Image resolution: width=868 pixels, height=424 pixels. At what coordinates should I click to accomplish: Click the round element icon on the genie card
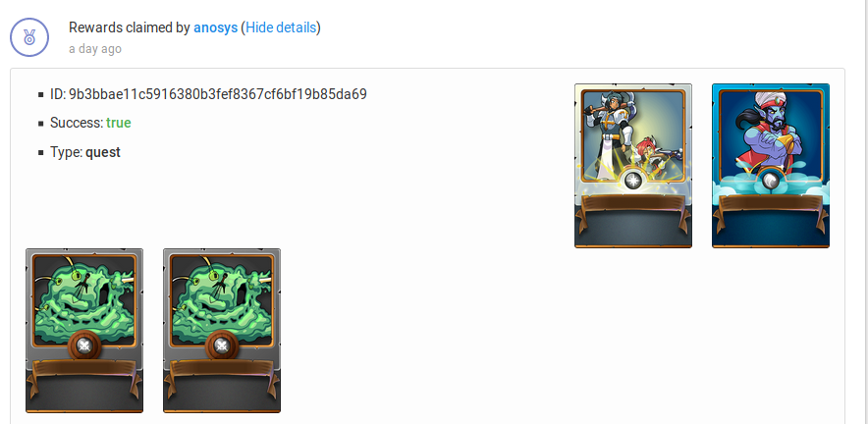point(771,181)
